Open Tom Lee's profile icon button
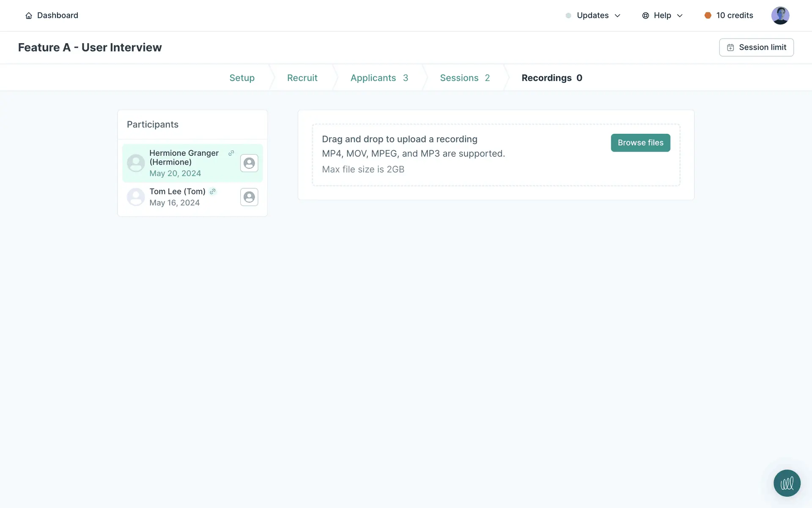Screen dimensions: 812x508 pos(249,197)
